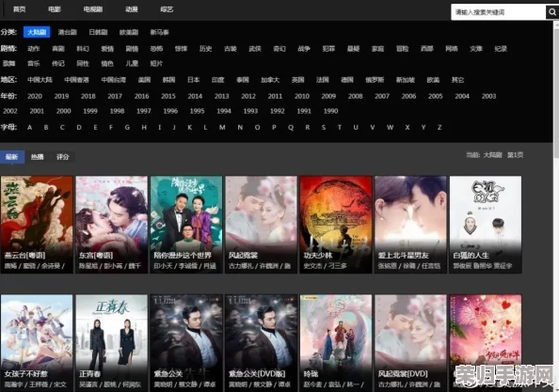
Task: Filter titles by letter M
Action: coord(222,127)
